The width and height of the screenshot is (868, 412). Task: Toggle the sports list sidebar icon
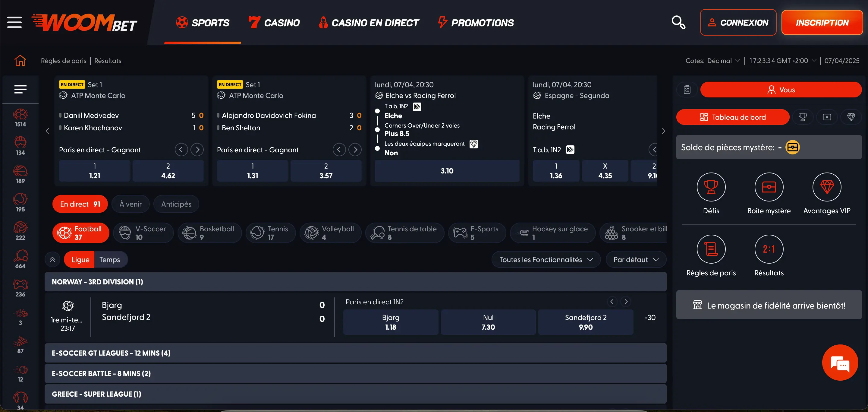point(20,89)
